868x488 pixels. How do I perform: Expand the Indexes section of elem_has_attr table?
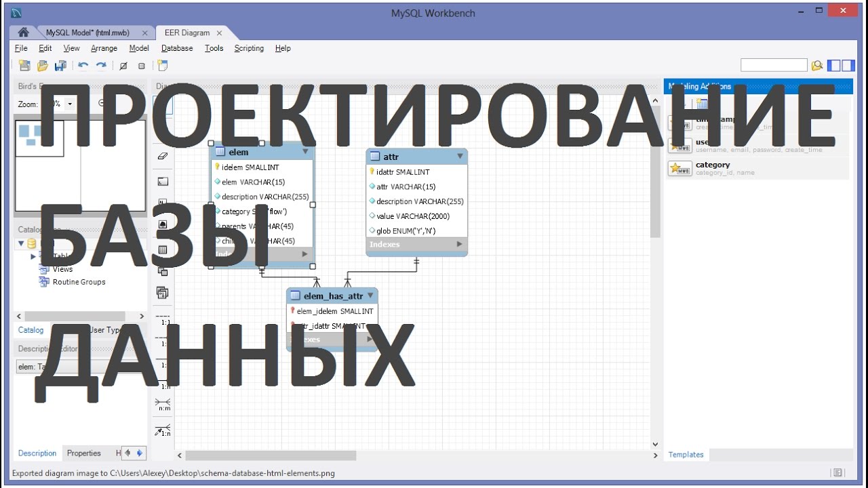[370, 339]
